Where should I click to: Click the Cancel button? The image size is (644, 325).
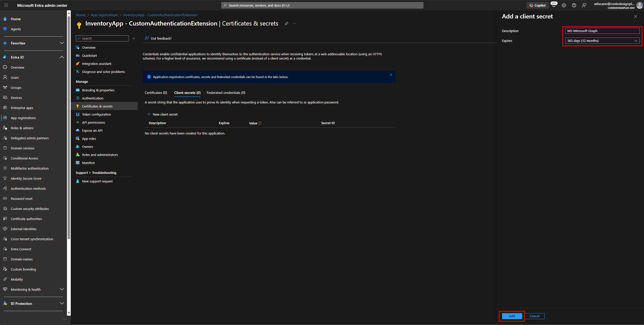point(534,316)
